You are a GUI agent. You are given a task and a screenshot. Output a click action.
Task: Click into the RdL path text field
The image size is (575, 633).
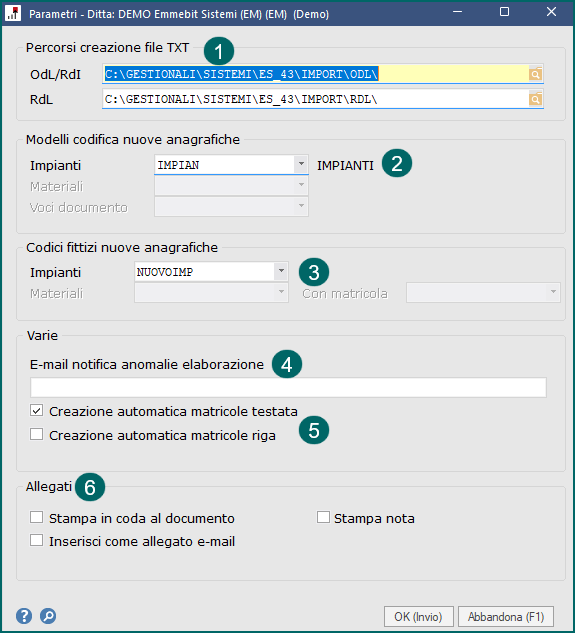point(315,99)
